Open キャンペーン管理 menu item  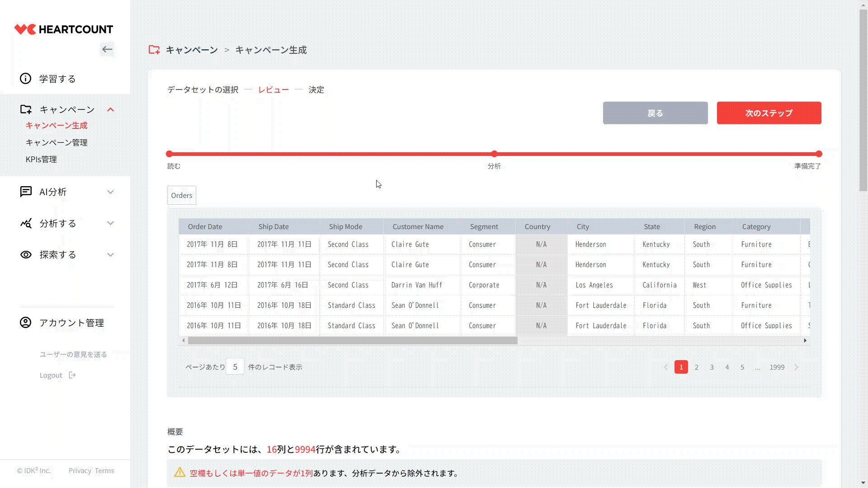click(57, 142)
